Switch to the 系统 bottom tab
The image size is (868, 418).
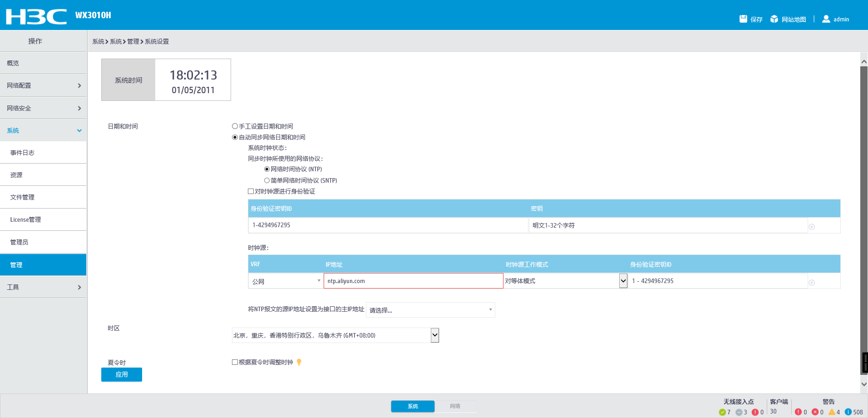[x=413, y=406]
